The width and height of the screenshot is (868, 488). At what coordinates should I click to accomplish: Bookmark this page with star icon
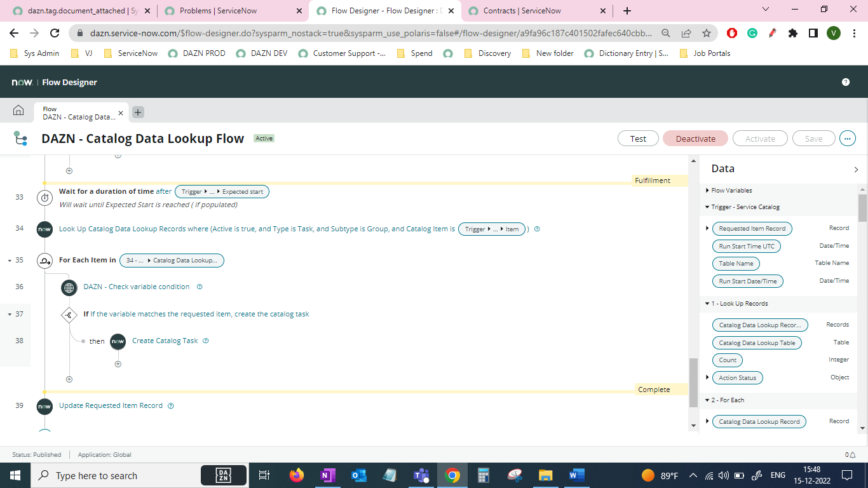pyautogui.click(x=707, y=33)
